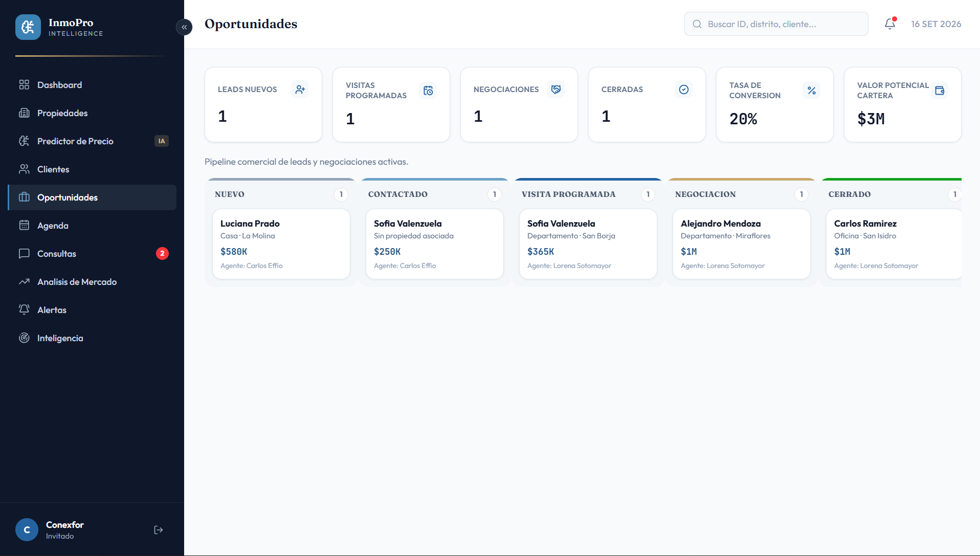Open the Carlos Ramirez opportunity card
This screenshot has height=556, width=980.
tap(894, 244)
